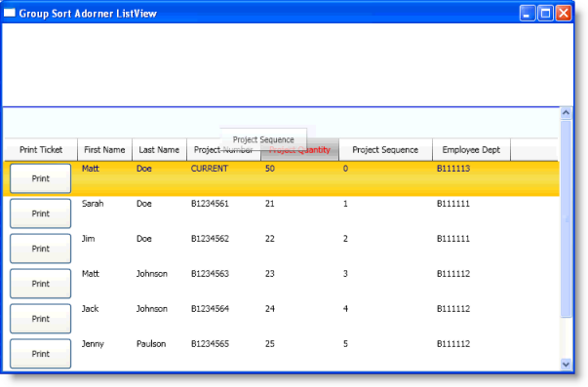Print the ticket for Matt Johnson
The width and height of the screenshot is (588, 387).
41,284
